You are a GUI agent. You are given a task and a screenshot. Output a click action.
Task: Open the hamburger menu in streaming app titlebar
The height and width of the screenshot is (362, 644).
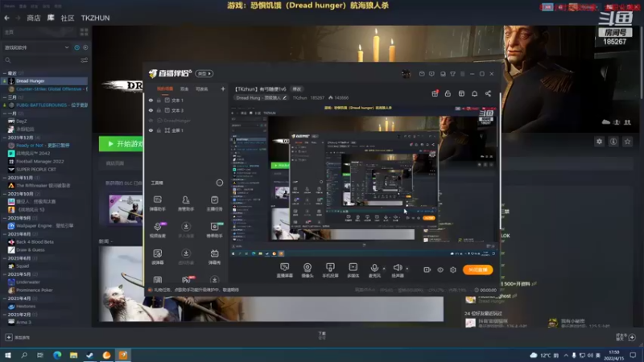pyautogui.click(x=462, y=74)
